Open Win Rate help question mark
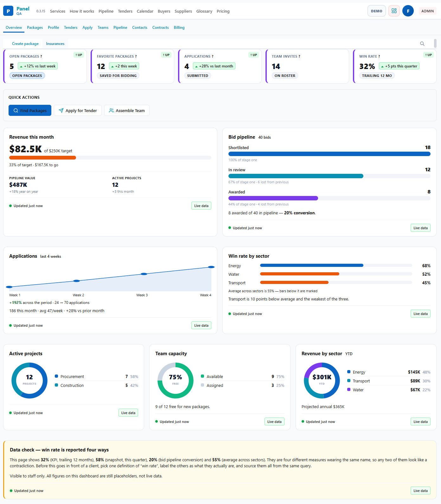The width and height of the screenshot is (441, 504). click(379, 56)
